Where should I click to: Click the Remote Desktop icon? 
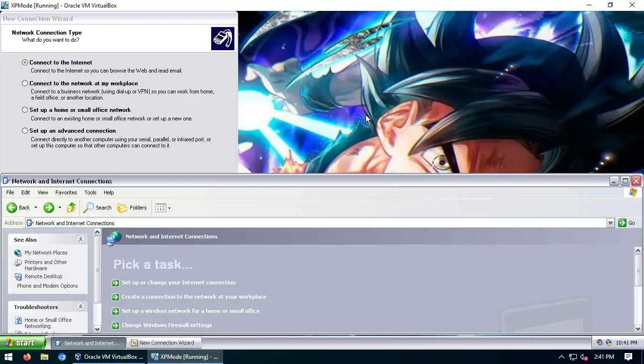[18, 276]
